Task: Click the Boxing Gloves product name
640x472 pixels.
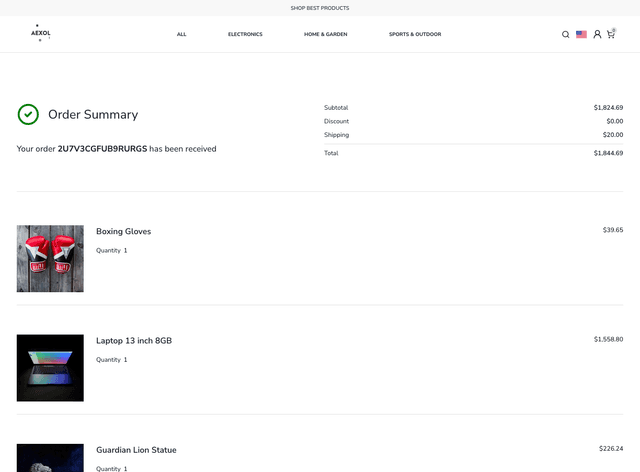Action: (124, 232)
